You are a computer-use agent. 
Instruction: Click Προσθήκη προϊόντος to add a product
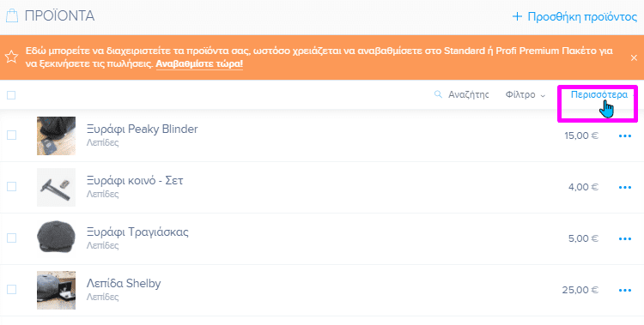click(x=574, y=16)
